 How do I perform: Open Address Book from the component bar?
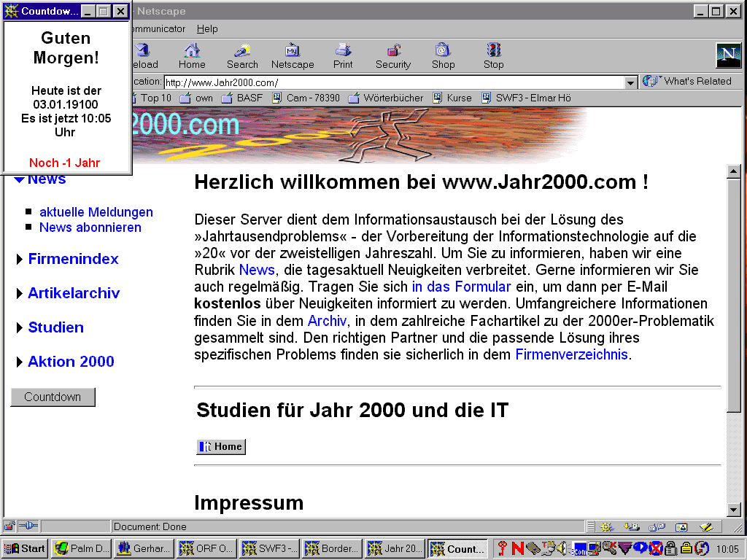(682, 526)
